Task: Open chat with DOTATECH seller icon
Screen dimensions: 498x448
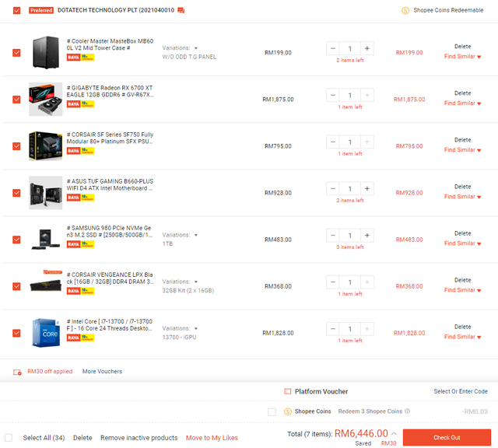Action: 181,10
